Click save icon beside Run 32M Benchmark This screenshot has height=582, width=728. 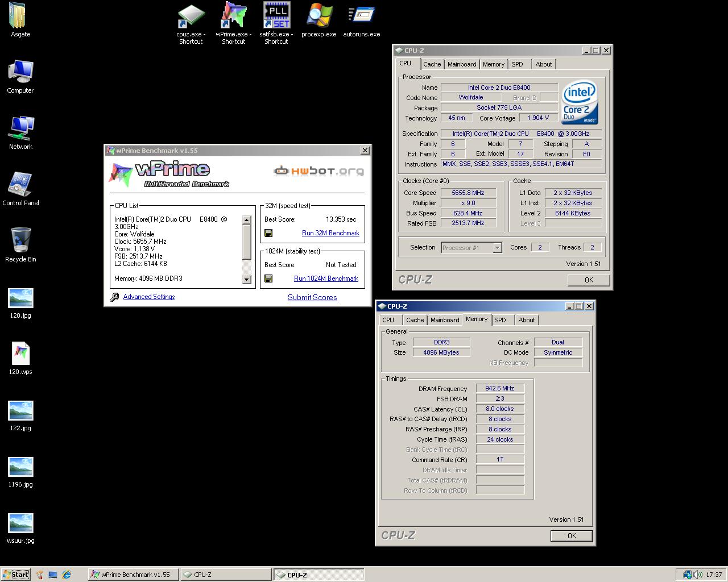click(268, 233)
